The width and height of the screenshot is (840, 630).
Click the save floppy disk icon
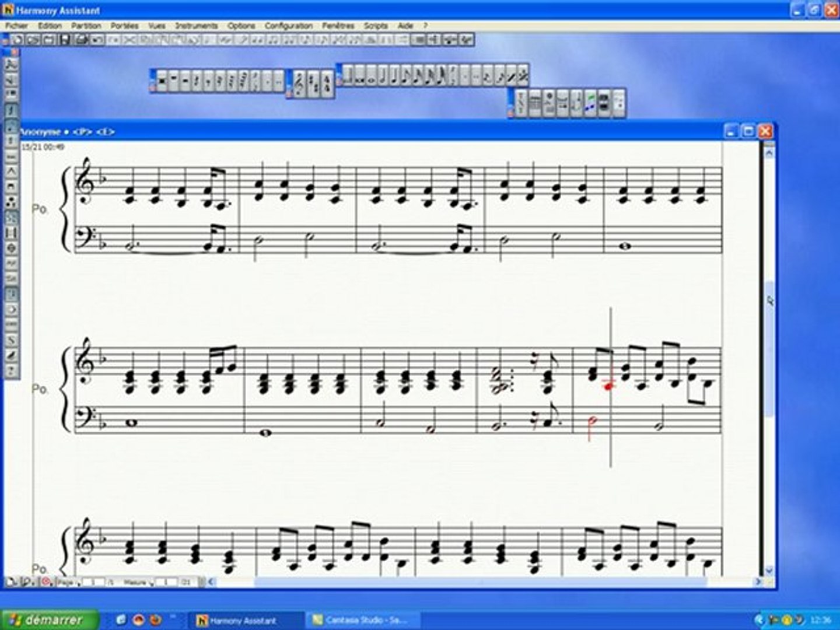[x=65, y=40]
